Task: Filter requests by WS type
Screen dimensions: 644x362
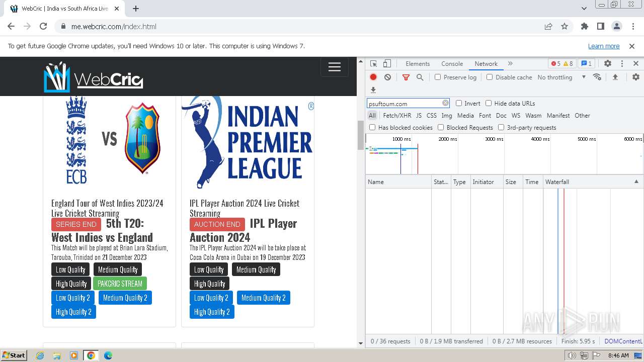Action: click(x=516, y=116)
